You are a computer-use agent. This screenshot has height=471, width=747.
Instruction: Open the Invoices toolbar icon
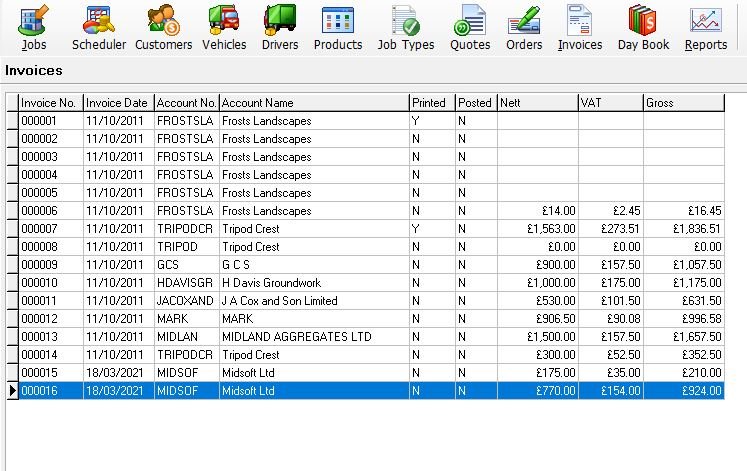pos(580,28)
